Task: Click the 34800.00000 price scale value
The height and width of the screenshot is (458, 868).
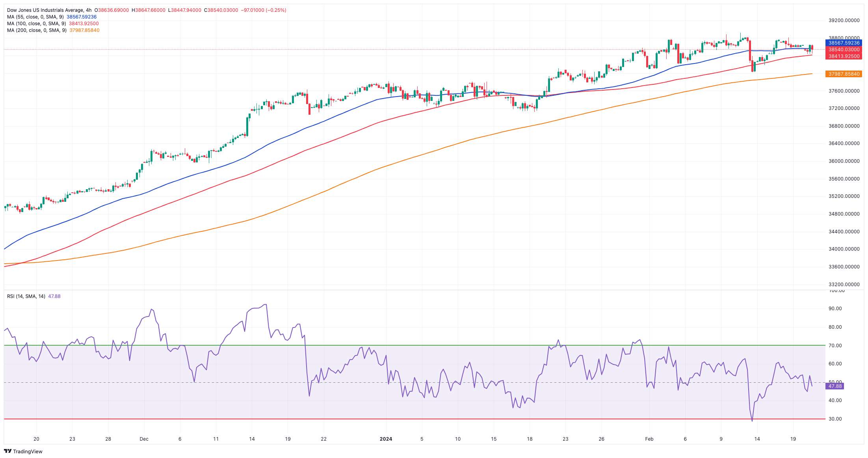Action: point(844,214)
